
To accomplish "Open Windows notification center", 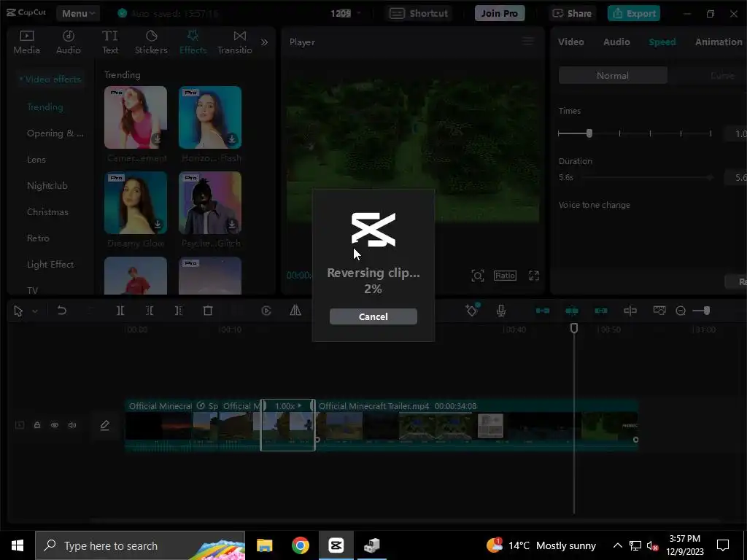I will [x=723, y=545].
